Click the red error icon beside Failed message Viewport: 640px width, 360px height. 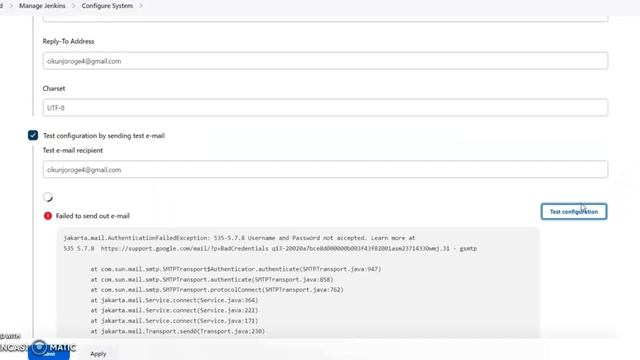[48, 216]
